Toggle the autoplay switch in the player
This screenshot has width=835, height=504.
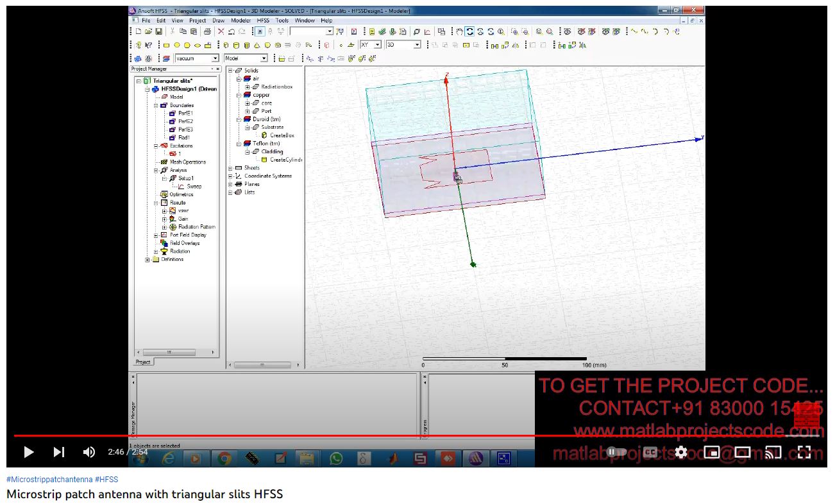tap(617, 452)
